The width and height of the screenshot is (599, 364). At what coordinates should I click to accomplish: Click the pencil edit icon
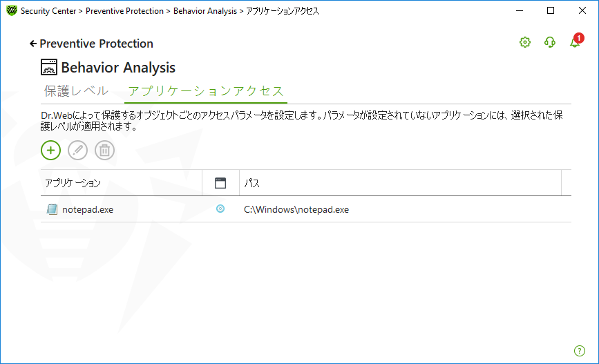tap(77, 150)
